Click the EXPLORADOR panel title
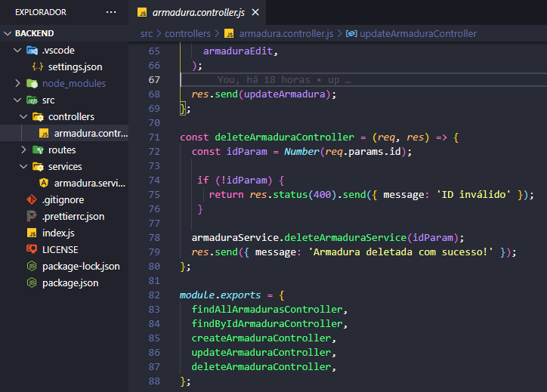Viewport: 547px width, 392px height. (x=41, y=12)
